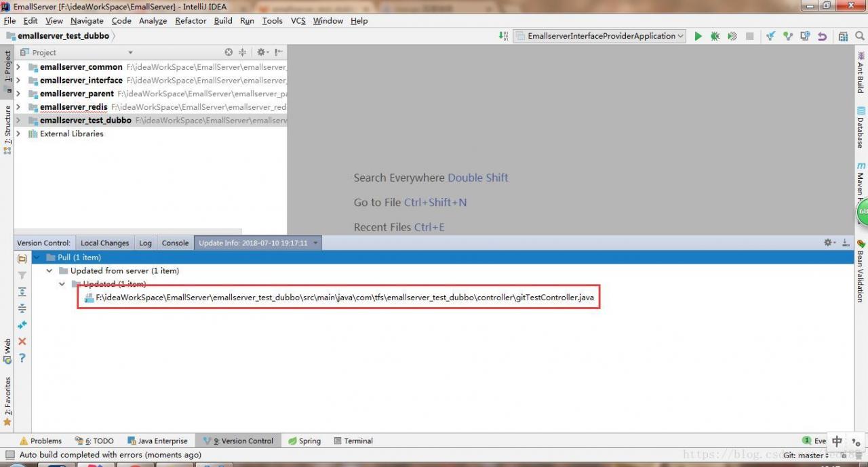
Task: Compare with same repository version icon
Action: pyautogui.click(x=805, y=36)
